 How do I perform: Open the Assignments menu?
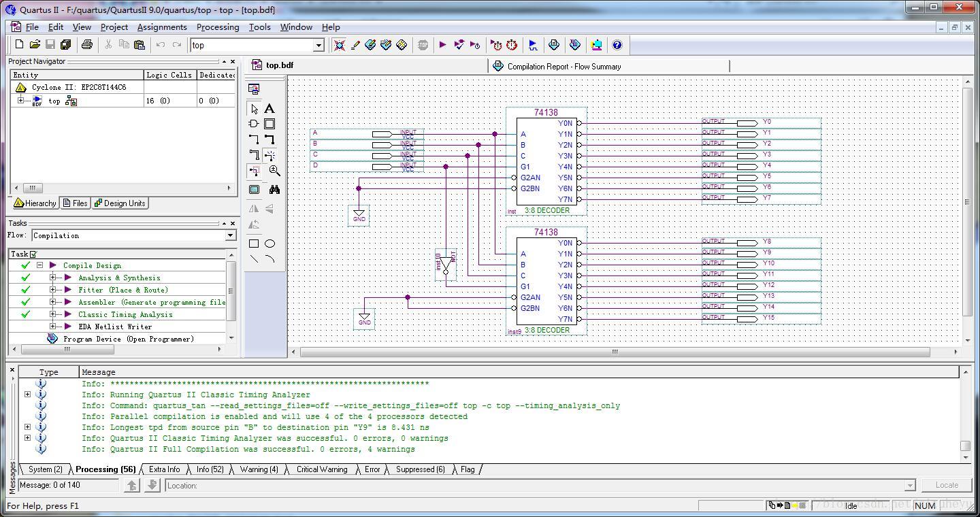click(x=162, y=27)
